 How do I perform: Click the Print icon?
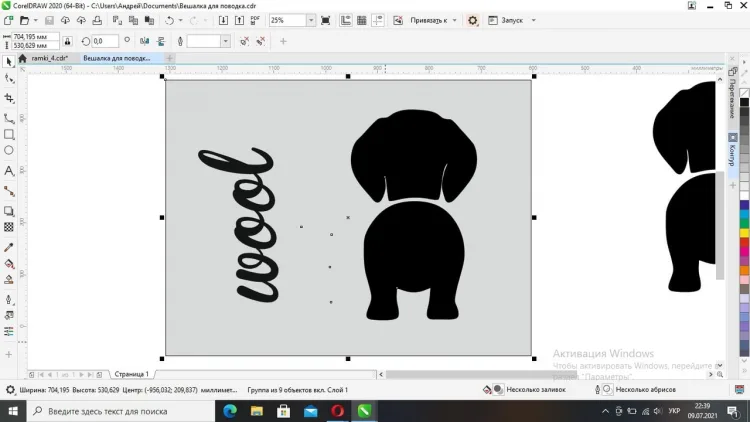click(97, 21)
